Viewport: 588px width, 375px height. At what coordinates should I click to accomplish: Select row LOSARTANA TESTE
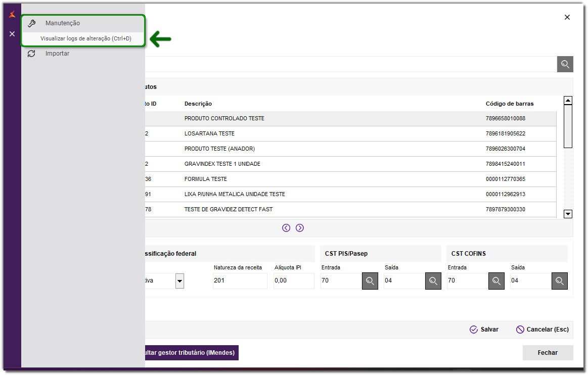350,133
